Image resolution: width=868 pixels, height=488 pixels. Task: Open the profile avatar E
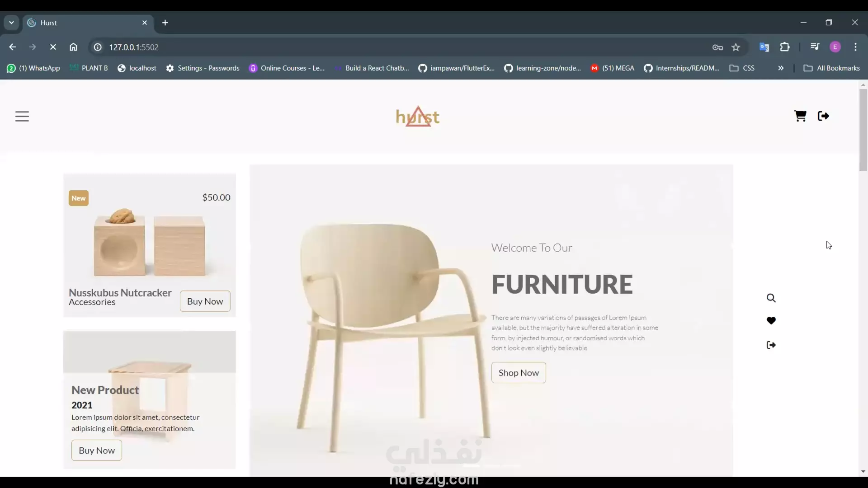[x=835, y=47]
